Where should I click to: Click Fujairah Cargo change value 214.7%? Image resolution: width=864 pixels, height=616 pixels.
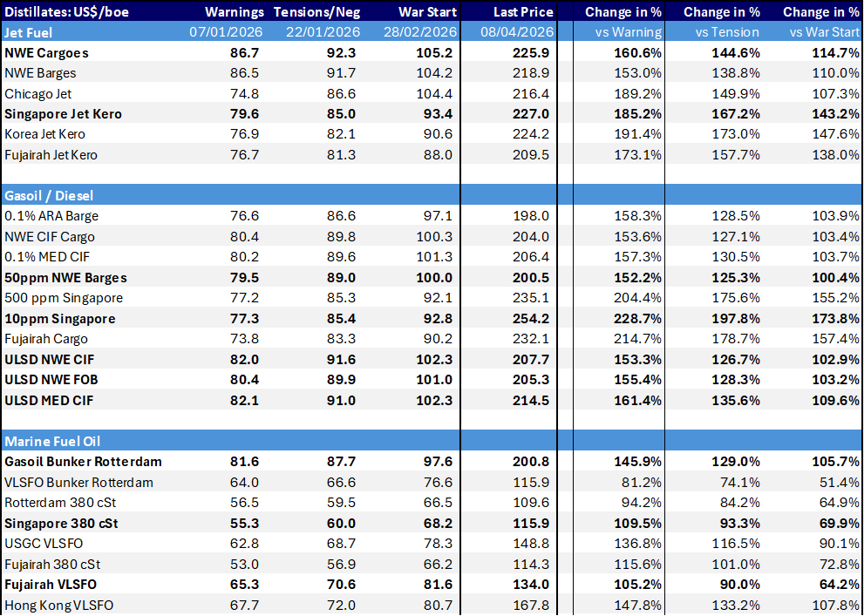638,339
